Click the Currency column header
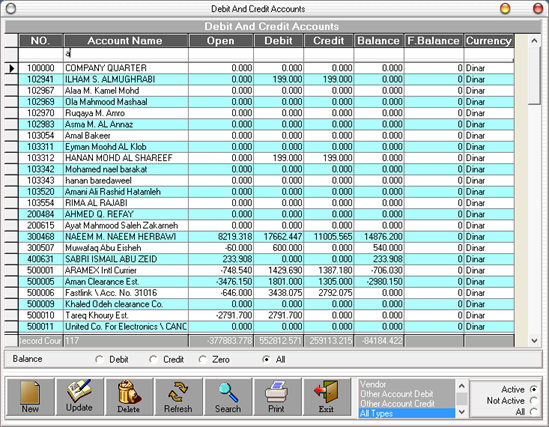The width and height of the screenshot is (549, 427). [489, 41]
